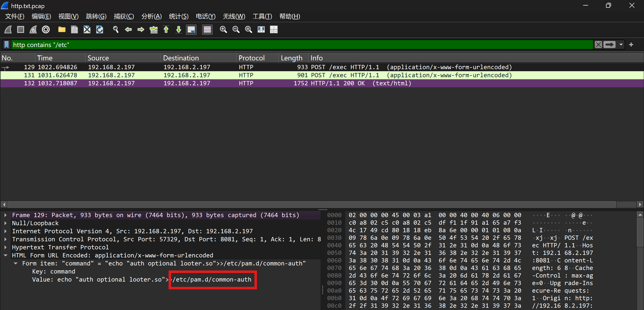Close this capture file
This screenshot has width=644, height=310.
click(x=87, y=30)
